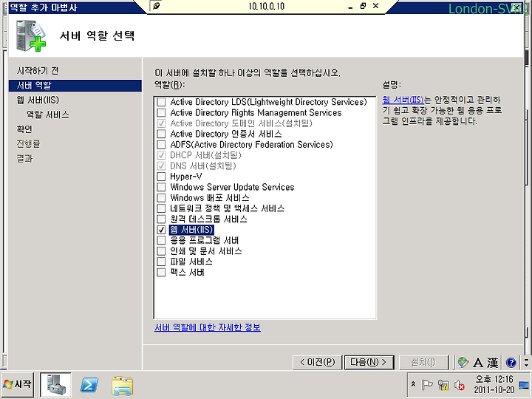Check Windows Server Update Services checkbox
The height and width of the screenshot is (399, 532).
tap(161, 187)
